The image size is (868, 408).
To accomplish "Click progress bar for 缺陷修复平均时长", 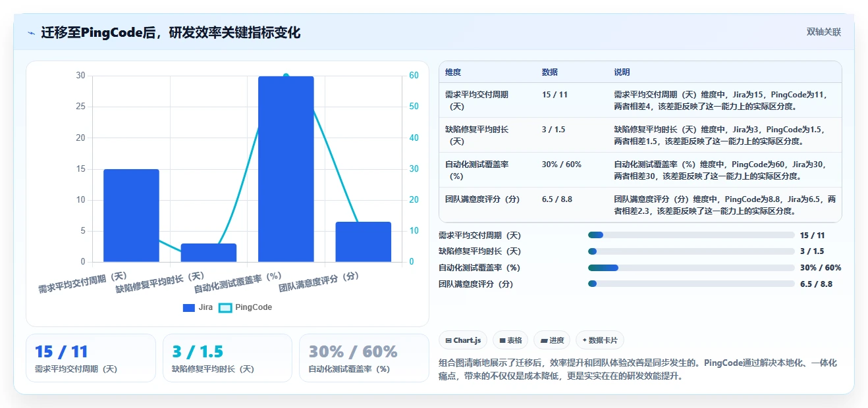I will [692, 251].
